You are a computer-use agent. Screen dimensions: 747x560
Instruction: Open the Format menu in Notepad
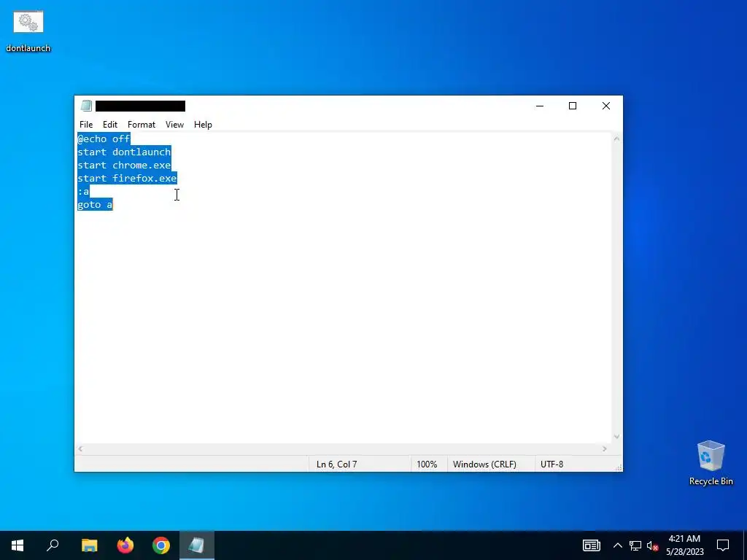[x=142, y=124]
